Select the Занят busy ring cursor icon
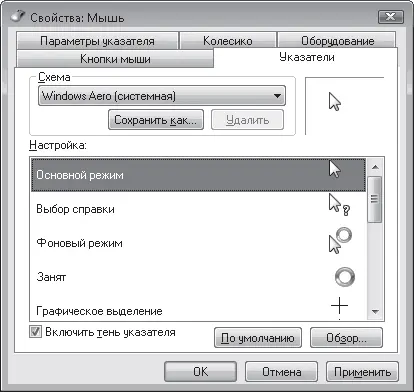The width and height of the screenshot is (414, 392). pos(344,277)
